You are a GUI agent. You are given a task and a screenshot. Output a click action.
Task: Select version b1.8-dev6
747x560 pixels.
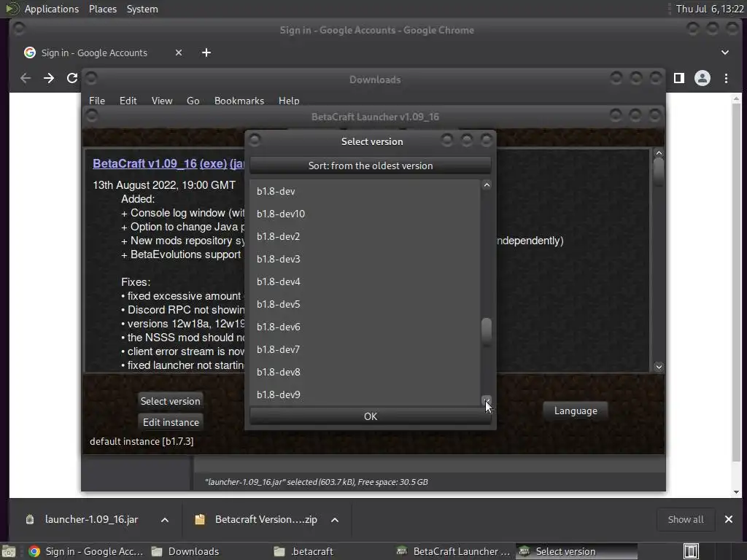pyautogui.click(x=365, y=327)
